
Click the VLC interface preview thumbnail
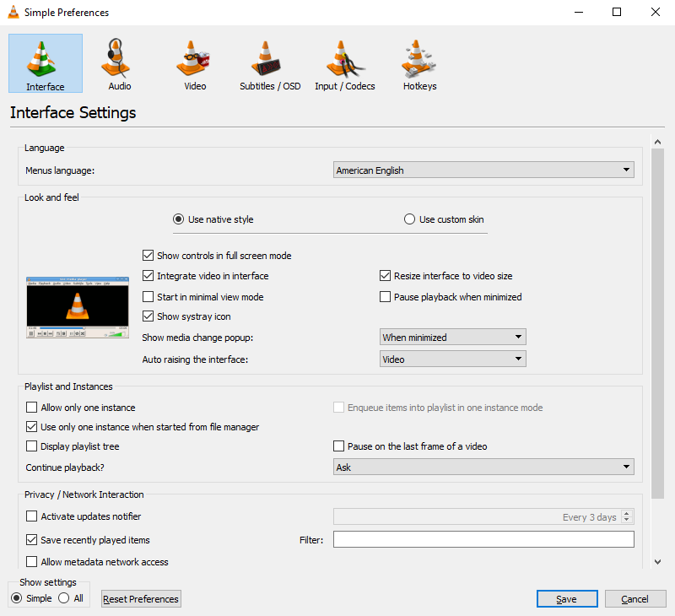[x=78, y=307]
